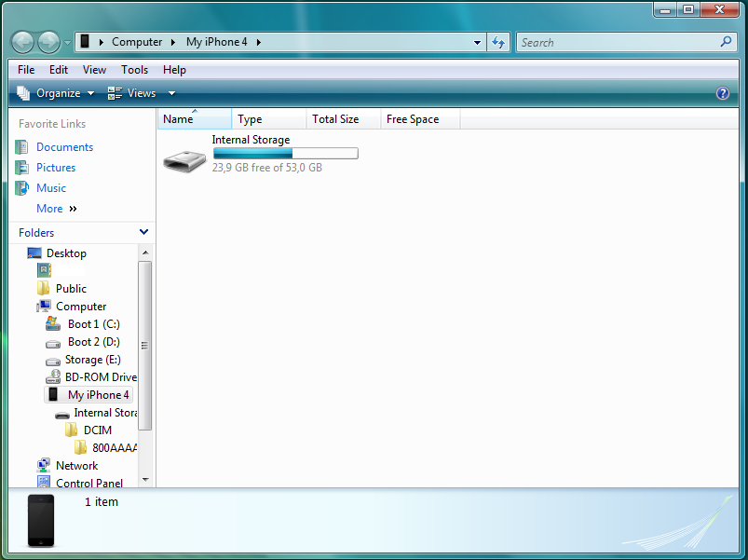Open the View menu
Viewport: 748px width, 560px height.
(94, 70)
